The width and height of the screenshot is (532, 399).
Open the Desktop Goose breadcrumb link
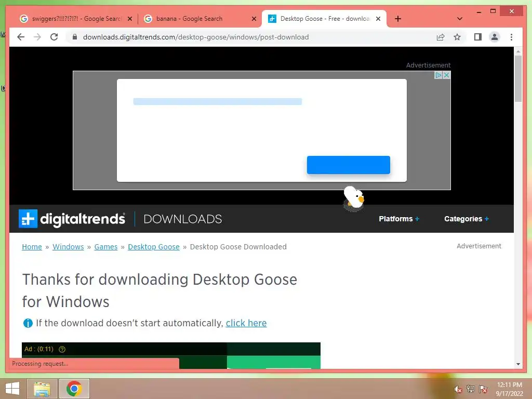154,247
